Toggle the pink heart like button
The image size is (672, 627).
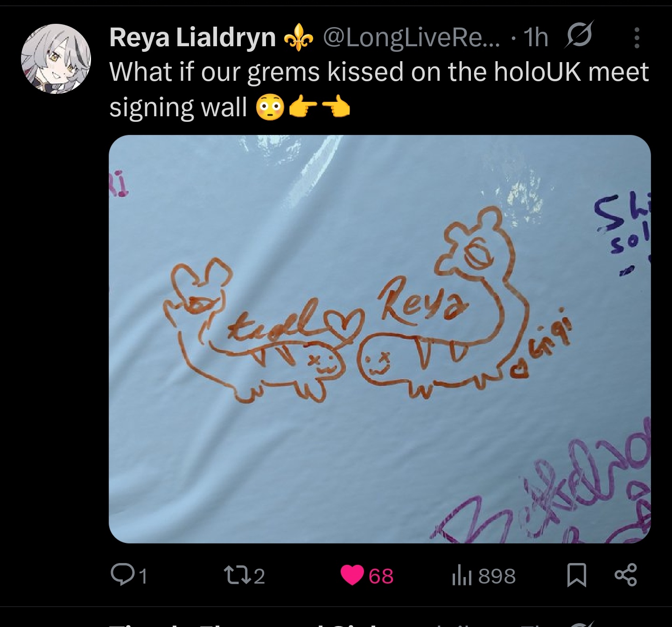tap(352, 575)
